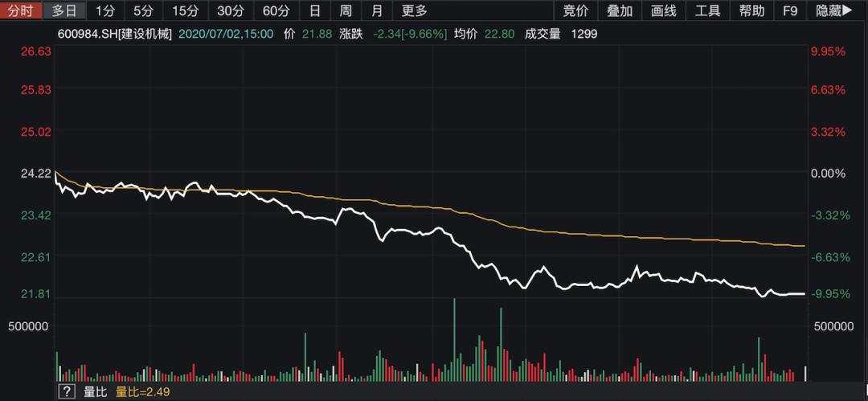Choose the 60分 period tab
This screenshot has width=868, height=401.
276,10
